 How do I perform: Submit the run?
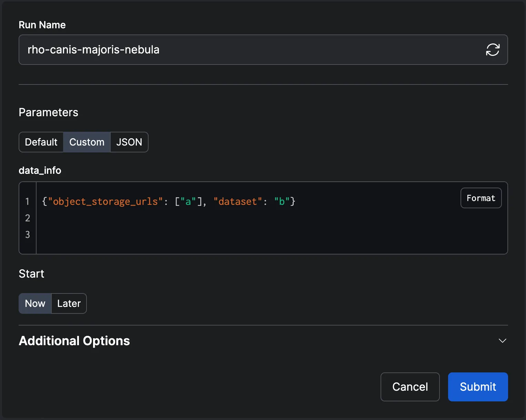[478, 387]
